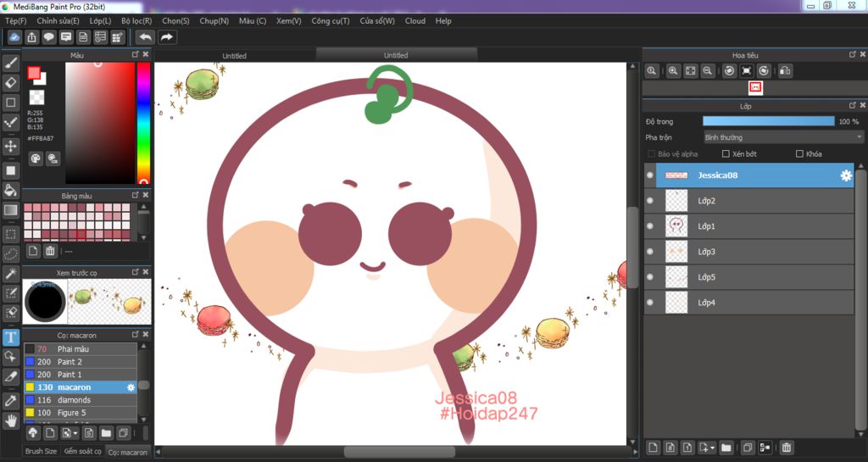Viewport: 868px width, 462px height.
Task: Select the Phai màu brush
Action: [x=81, y=349]
